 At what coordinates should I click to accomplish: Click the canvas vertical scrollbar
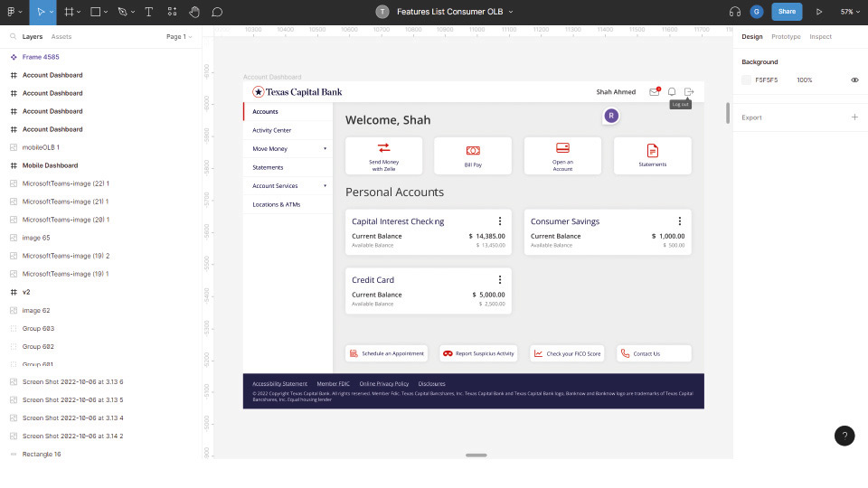click(727, 113)
